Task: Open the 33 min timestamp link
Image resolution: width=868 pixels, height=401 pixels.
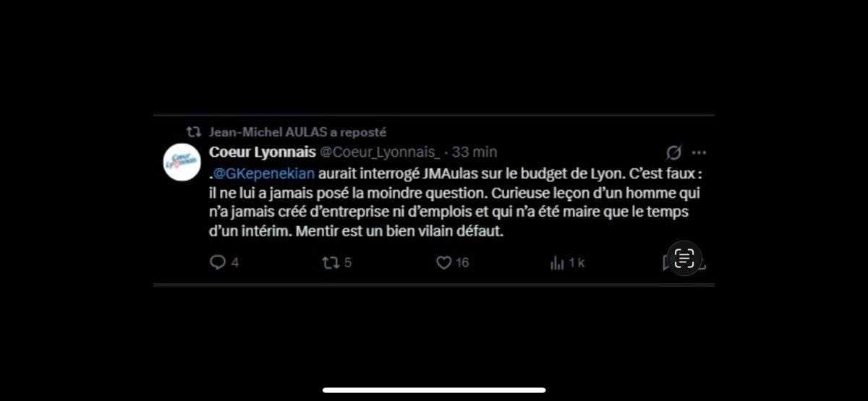Action: click(x=475, y=152)
